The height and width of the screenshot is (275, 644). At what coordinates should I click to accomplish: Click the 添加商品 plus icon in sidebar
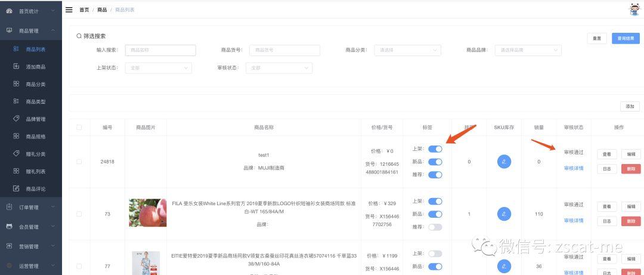click(16, 66)
